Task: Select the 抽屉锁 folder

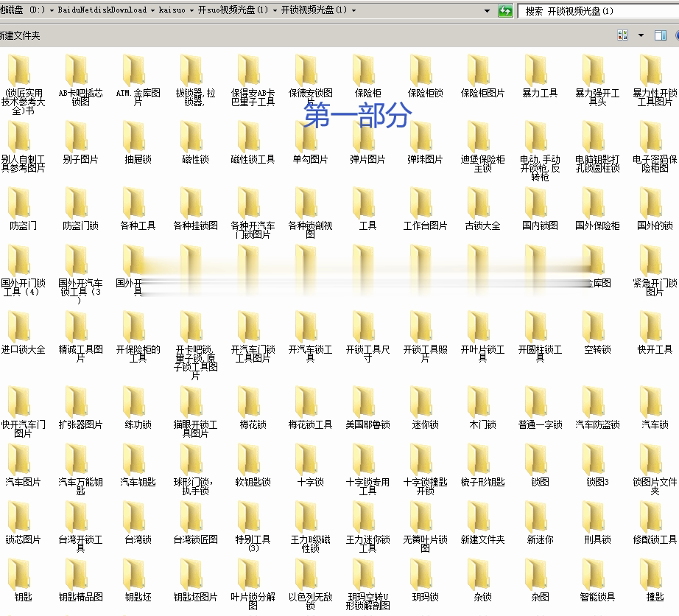Action: [x=138, y=142]
